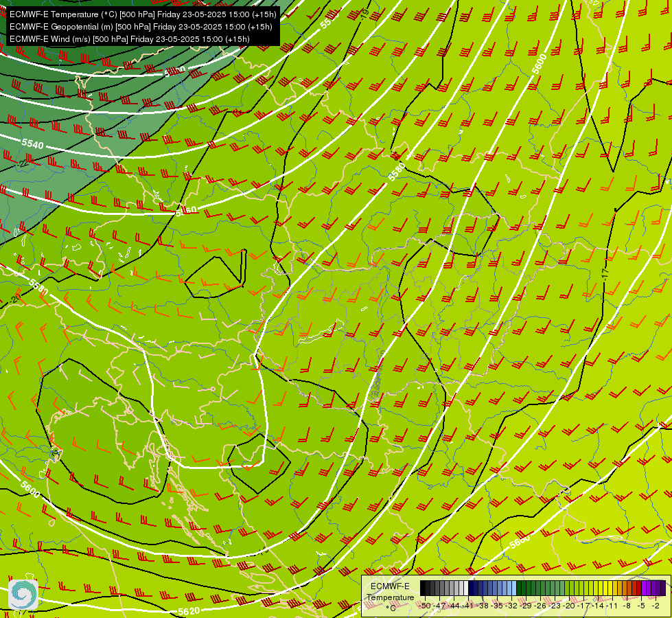Click the legend tick value -26
The image size is (672, 618).
pos(540,606)
